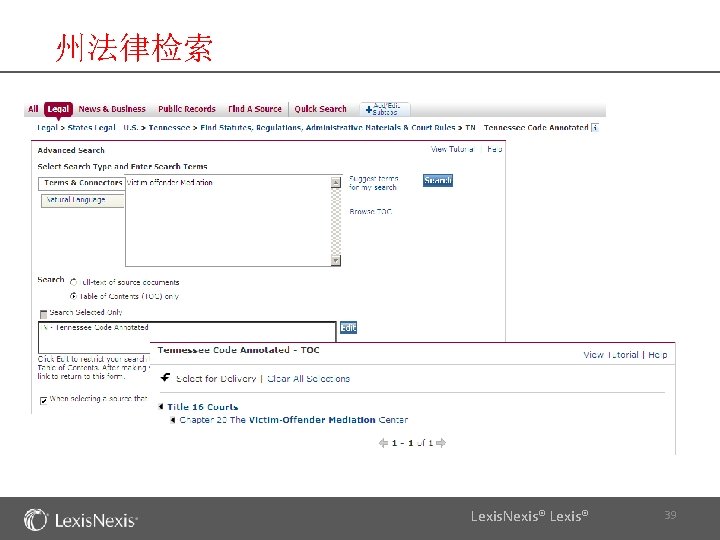Open Find Statutes, Regulations breadcrumb link
This screenshot has width=720, height=540.
coord(328,128)
